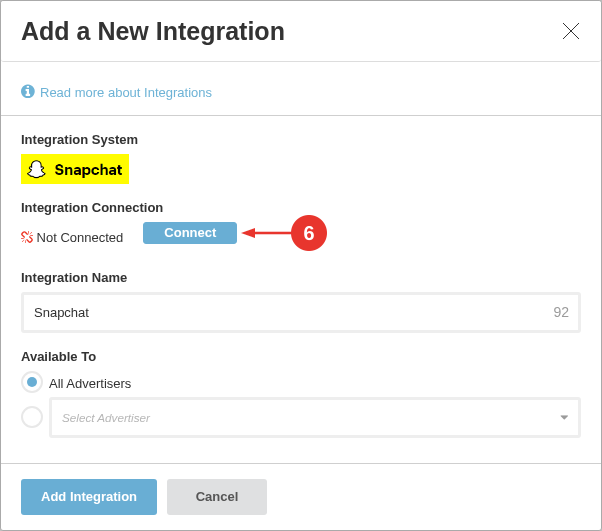Select the All Advertisers radio button
Image resolution: width=602 pixels, height=531 pixels.
click(x=32, y=382)
